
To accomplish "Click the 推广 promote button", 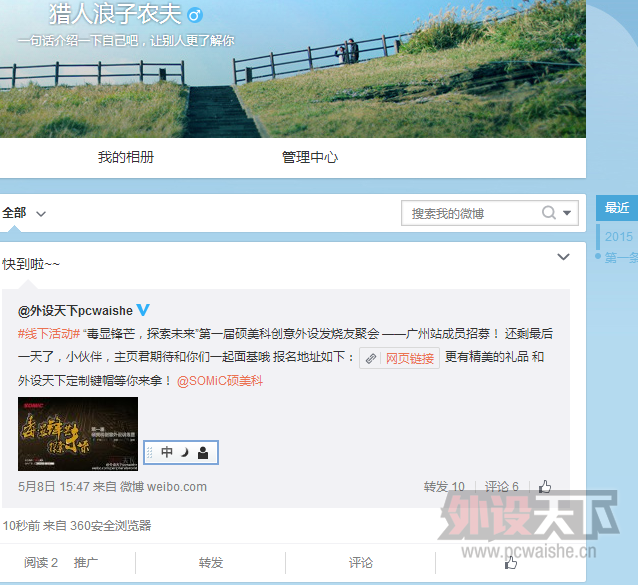I will click(85, 563).
